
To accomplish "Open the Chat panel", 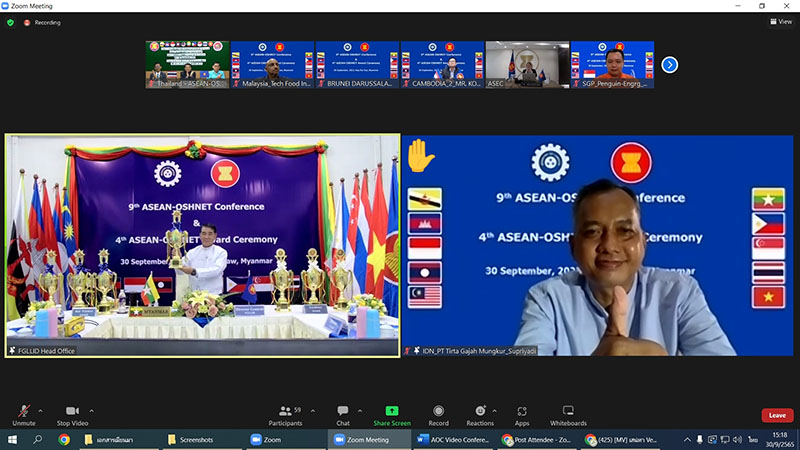I will tap(343, 414).
